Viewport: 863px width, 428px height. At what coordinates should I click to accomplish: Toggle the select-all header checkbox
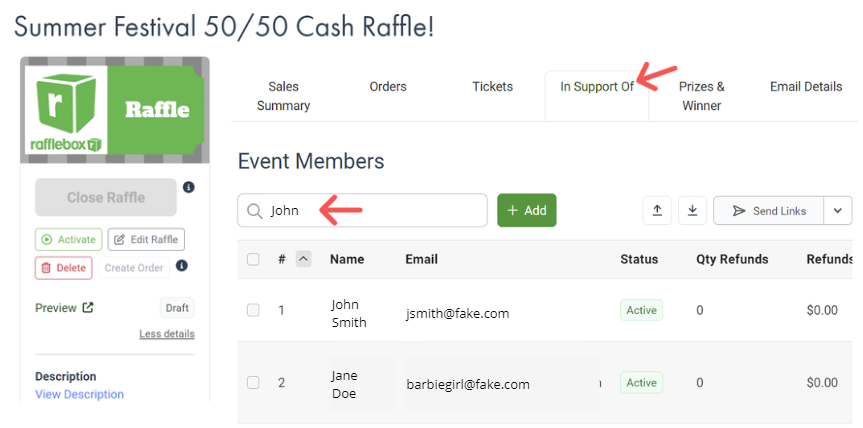coord(253,259)
